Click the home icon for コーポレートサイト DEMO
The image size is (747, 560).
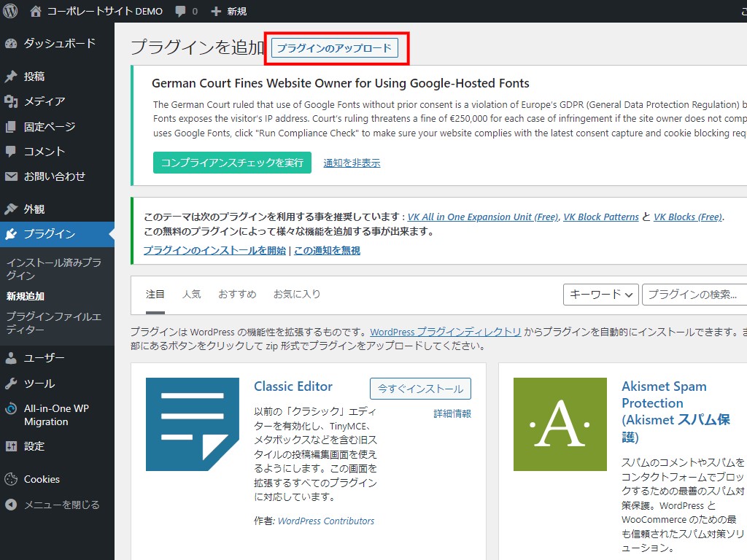tap(36, 11)
